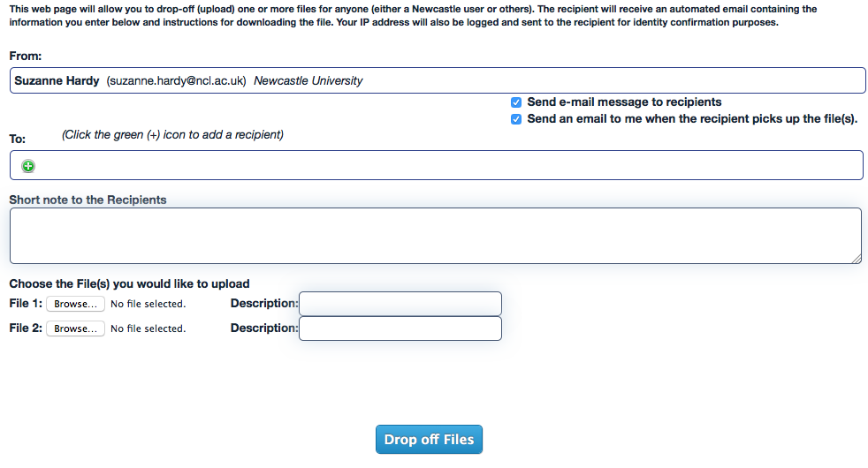This screenshot has width=868, height=468.
Task: Uncheck the notify-me-on-pickup checkbox
Action: point(516,119)
